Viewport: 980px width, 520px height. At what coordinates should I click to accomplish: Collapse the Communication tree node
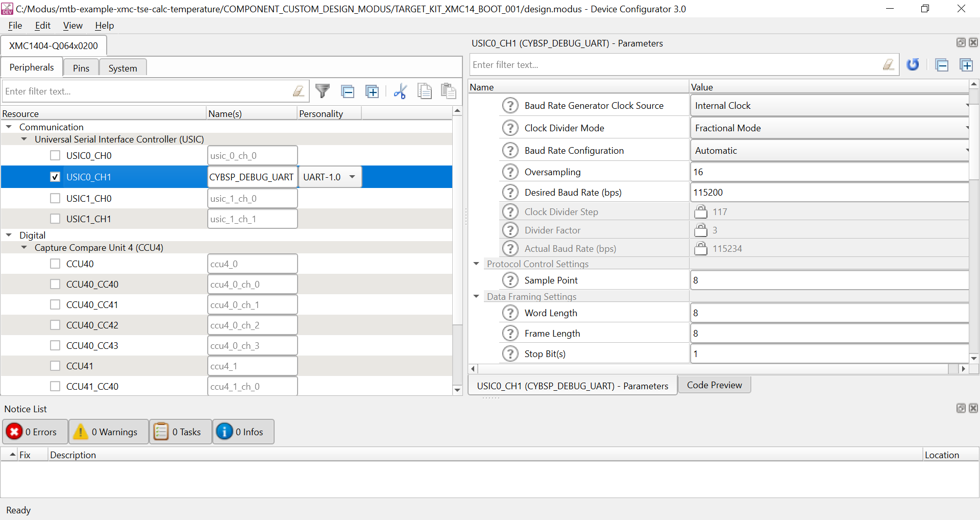click(9, 127)
